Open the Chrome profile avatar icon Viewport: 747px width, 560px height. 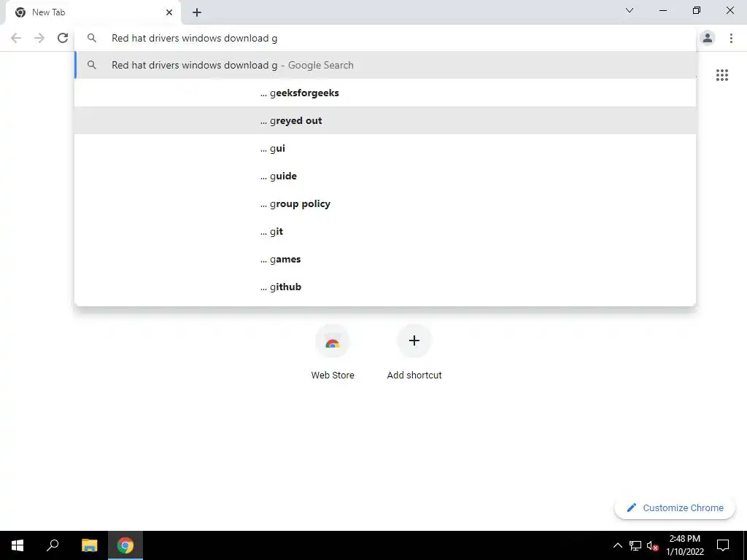[x=708, y=38]
